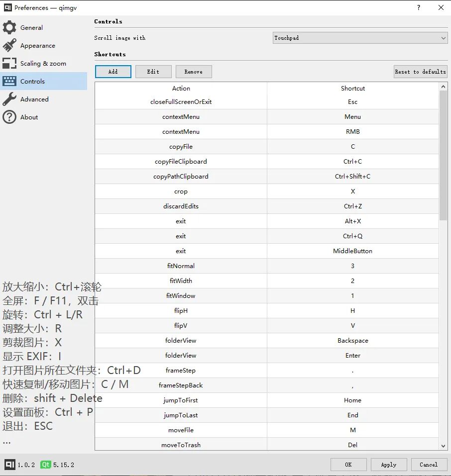Click the Action column header
The height and width of the screenshot is (476, 451).
[x=181, y=89]
